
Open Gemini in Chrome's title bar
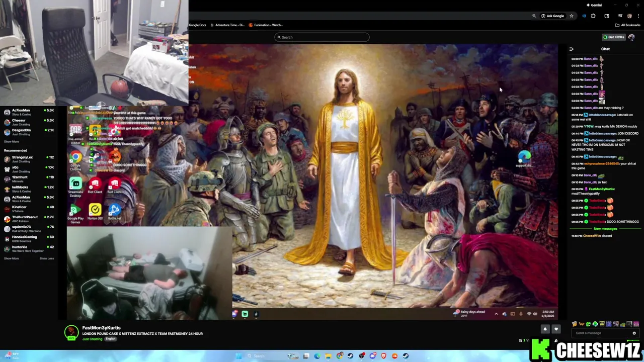tap(594, 5)
